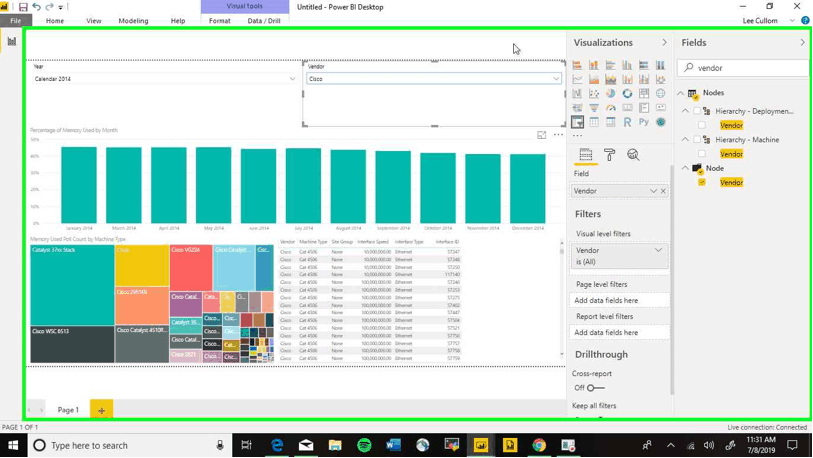Collapse the Hierarchy - Machine group
The image size is (813, 458).
[685, 140]
